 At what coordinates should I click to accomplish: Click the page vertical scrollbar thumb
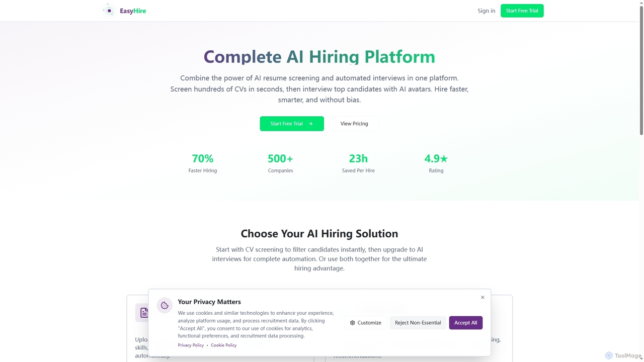pos(641,69)
